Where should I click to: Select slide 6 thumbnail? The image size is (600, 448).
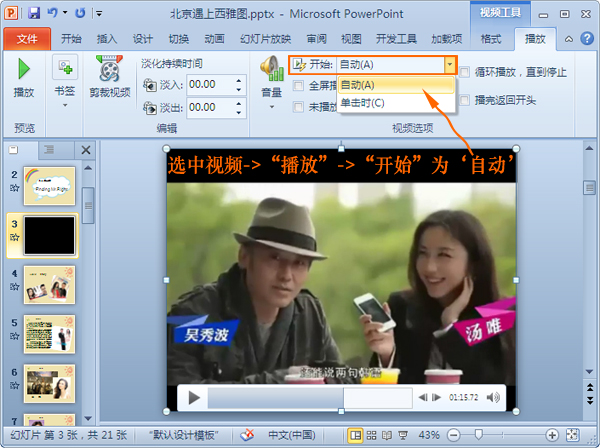tap(49, 384)
